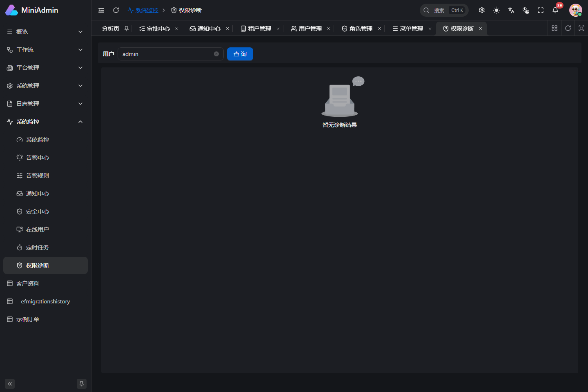Viewport: 588px width, 392px height.
Task: Open __efmigrationshistory in the sidebar
Action: coord(45,301)
